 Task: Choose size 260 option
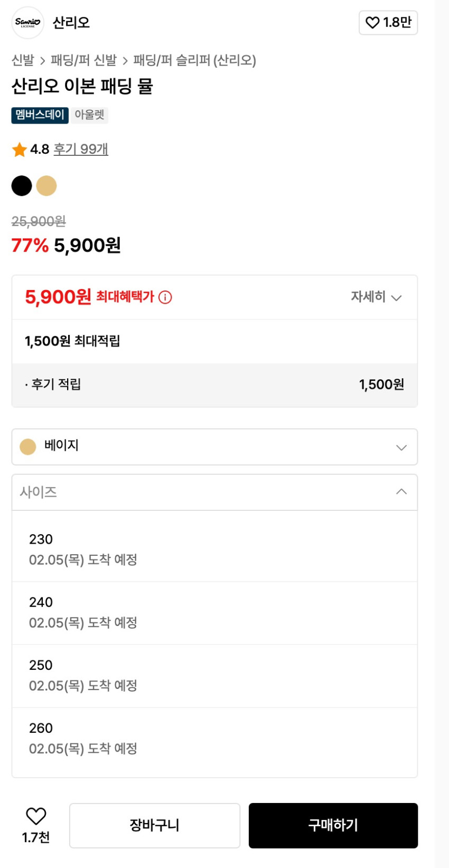(214, 738)
